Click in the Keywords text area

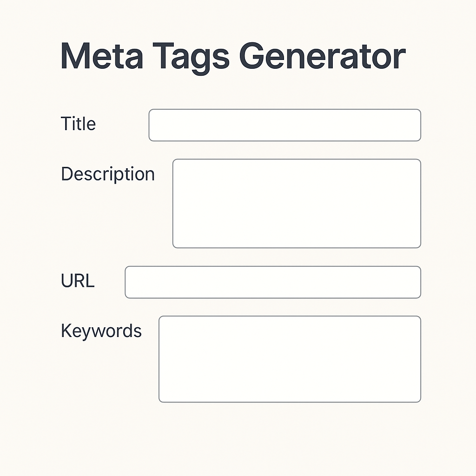290,359
